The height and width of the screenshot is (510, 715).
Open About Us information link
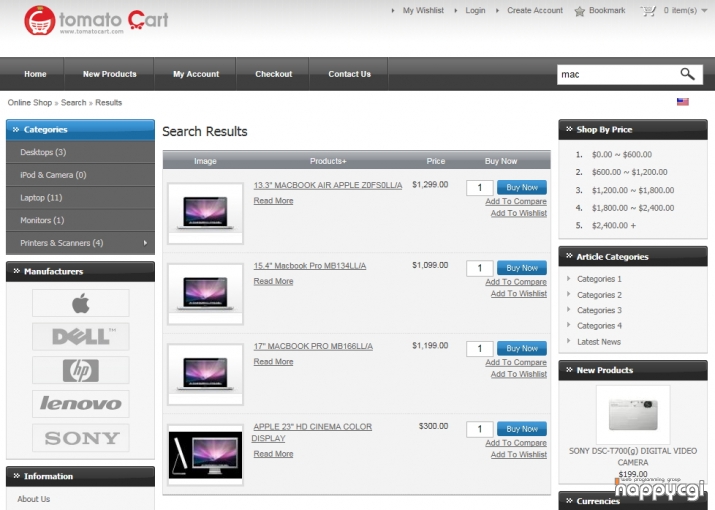pyautogui.click(x=33, y=499)
